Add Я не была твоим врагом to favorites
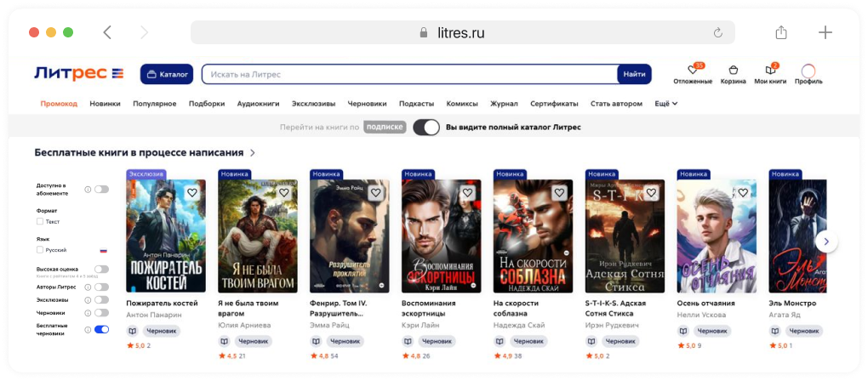Image resolution: width=868 pixels, height=381 pixels. [284, 192]
